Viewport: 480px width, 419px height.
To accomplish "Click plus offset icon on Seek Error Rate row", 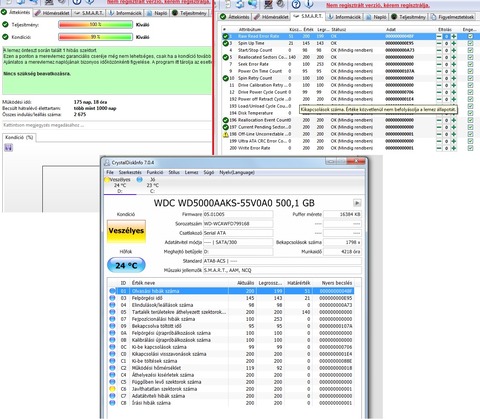I will point(454,64).
